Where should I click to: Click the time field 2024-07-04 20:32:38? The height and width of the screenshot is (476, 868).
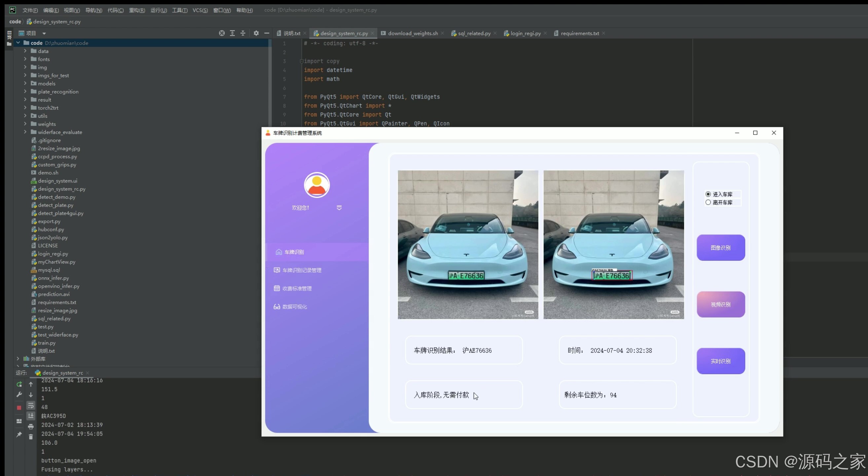pos(618,350)
